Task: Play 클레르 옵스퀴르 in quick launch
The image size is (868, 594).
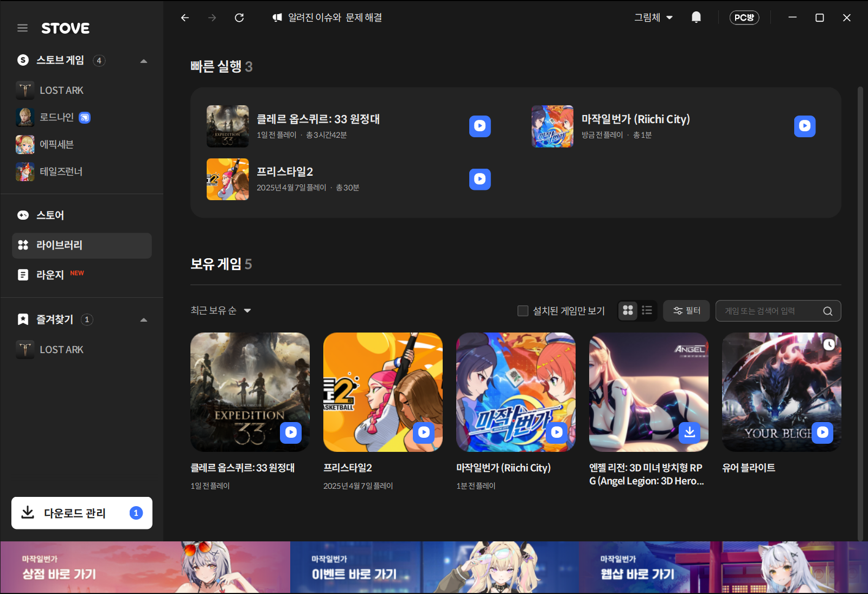Action: click(480, 126)
